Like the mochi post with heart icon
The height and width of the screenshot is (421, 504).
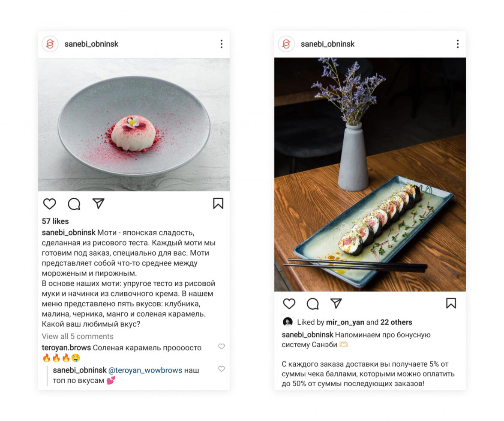(x=50, y=203)
